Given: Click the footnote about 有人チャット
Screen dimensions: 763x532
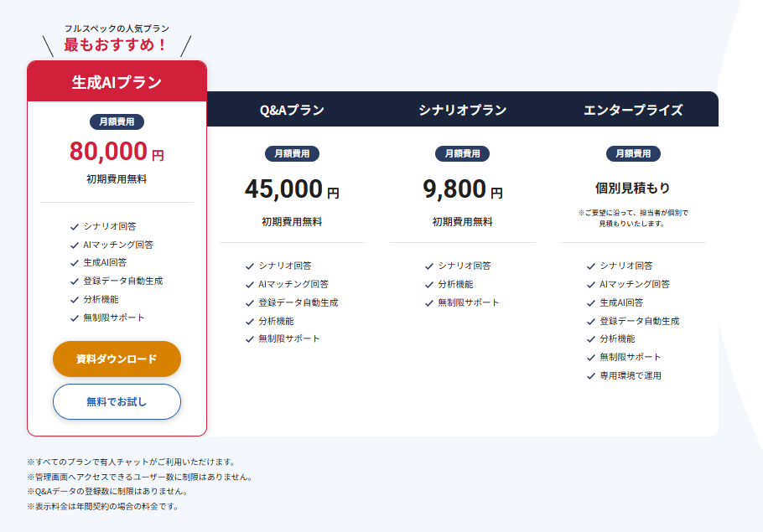Looking at the screenshot, I should (x=132, y=462).
